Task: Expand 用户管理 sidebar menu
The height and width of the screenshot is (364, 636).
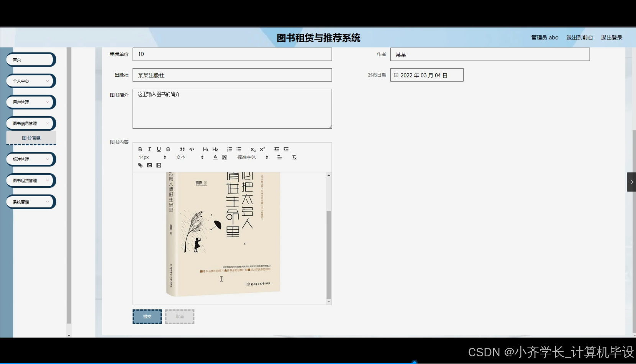Action: [31, 102]
